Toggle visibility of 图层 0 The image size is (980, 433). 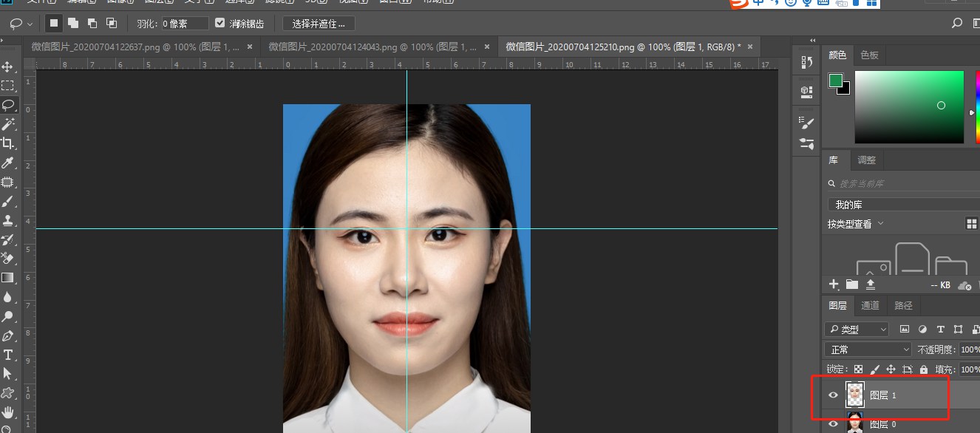[x=834, y=424]
